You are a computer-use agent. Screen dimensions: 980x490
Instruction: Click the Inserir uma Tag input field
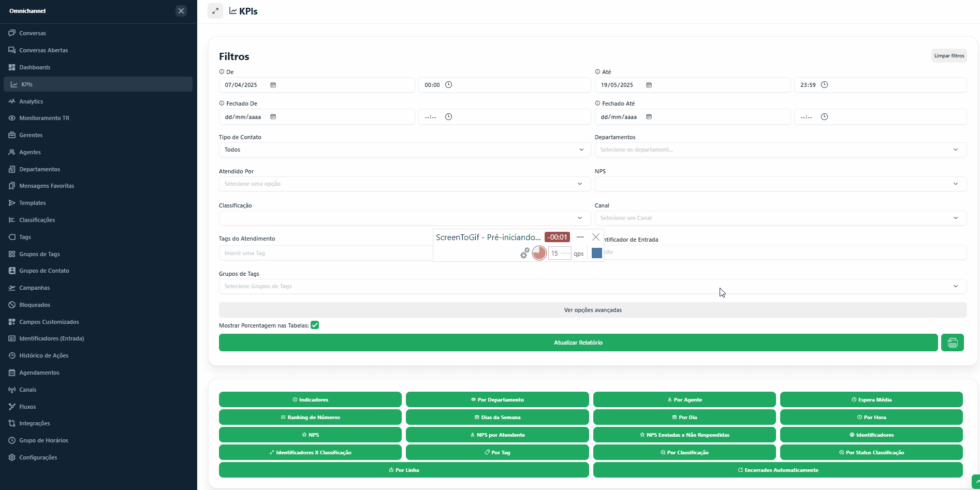coord(326,253)
